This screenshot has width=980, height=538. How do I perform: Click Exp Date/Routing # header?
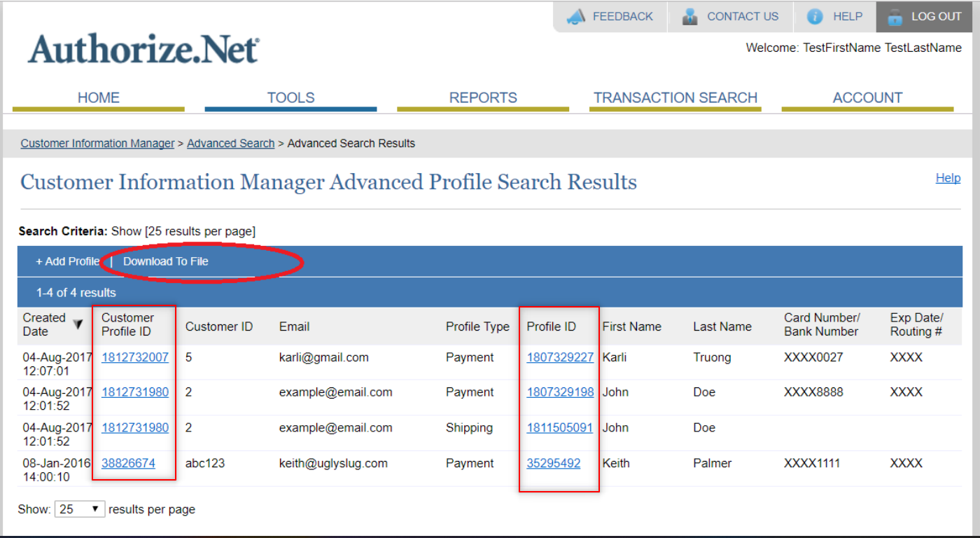click(x=917, y=324)
